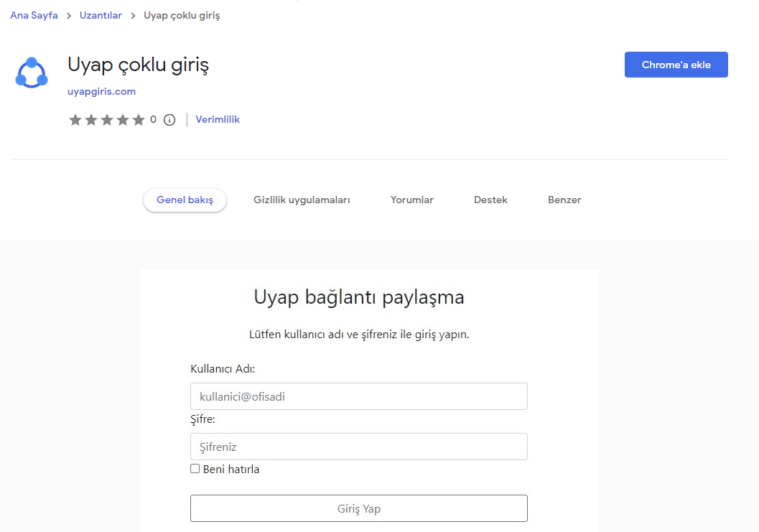Click breadcrumb chevron after Ana Sayfa

click(x=69, y=16)
